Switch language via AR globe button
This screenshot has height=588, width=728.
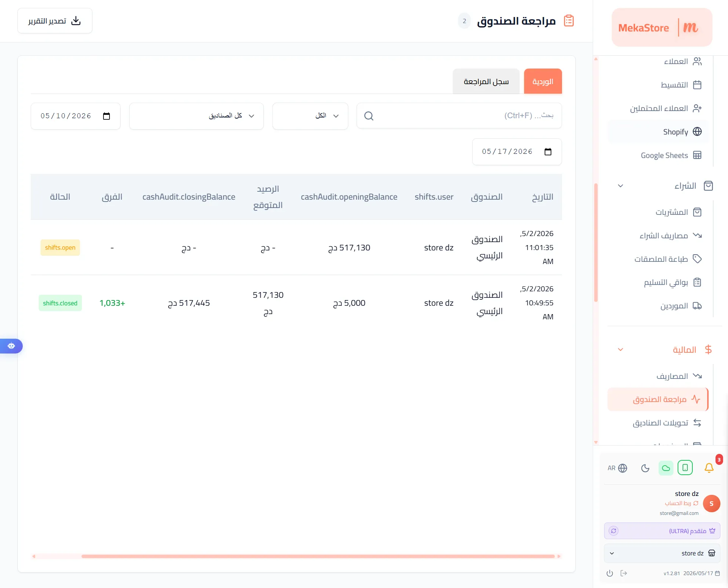click(x=617, y=468)
